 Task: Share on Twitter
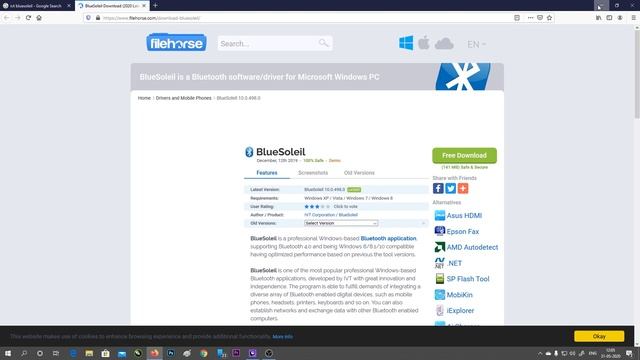point(450,188)
